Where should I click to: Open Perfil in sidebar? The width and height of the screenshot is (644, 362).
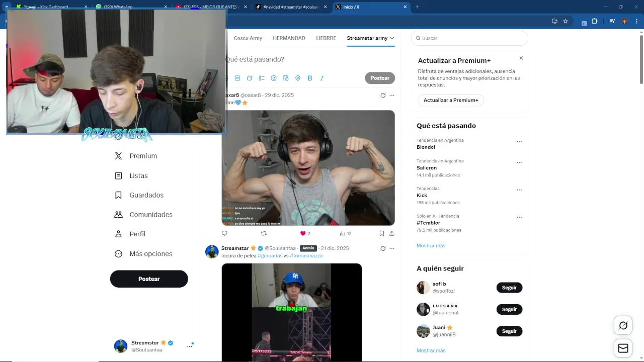130,234
